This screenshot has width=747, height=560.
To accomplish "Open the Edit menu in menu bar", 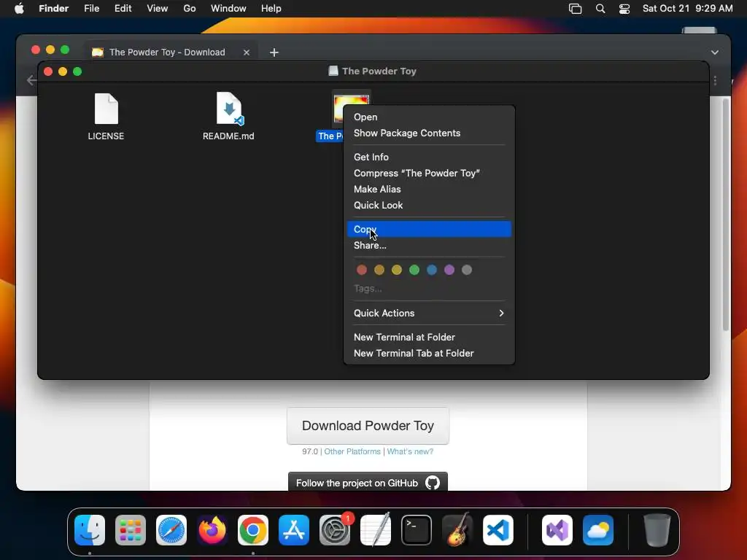I will click(x=123, y=9).
